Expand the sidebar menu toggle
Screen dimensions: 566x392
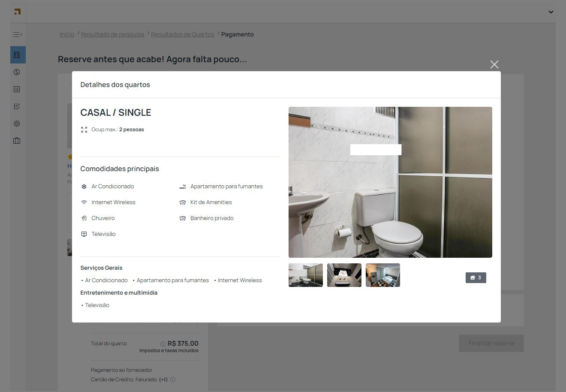click(x=18, y=35)
